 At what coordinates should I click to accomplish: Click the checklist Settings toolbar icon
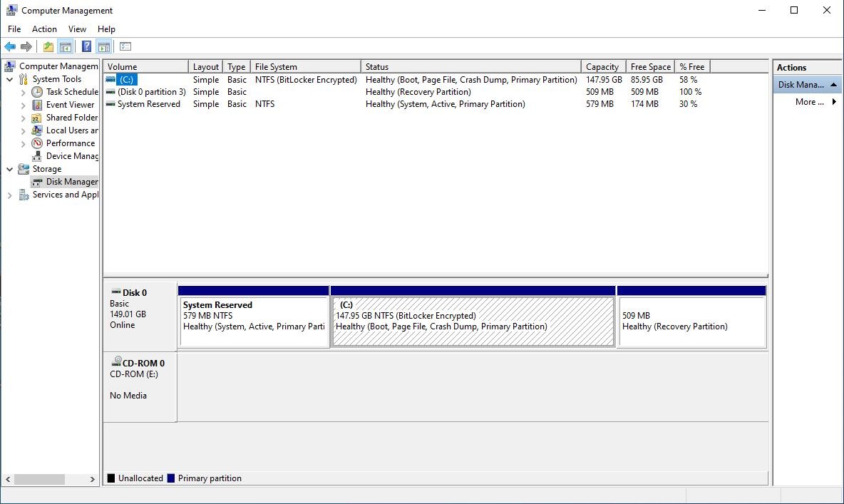pos(125,47)
